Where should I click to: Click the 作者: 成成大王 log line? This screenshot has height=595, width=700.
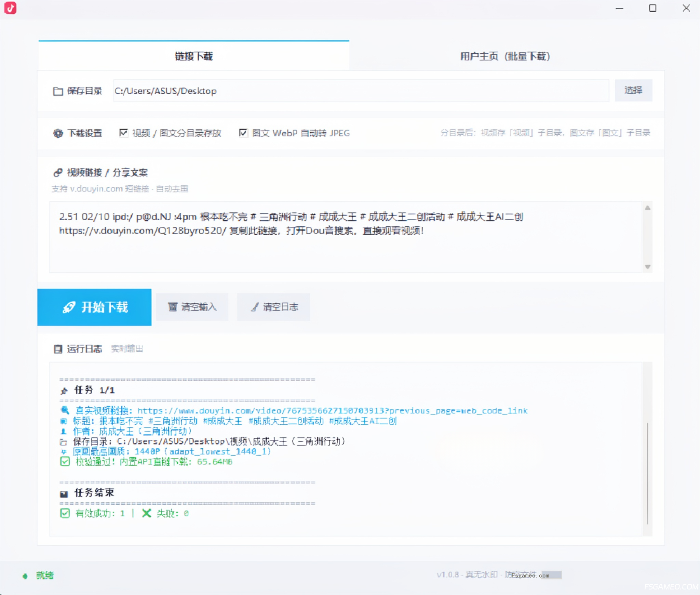132,431
